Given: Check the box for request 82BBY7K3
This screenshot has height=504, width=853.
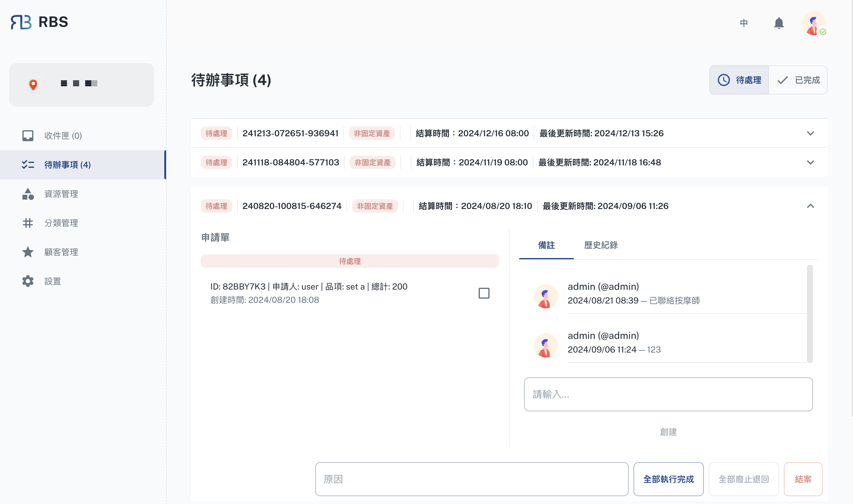Looking at the screenshot, I should click(483, 293).
